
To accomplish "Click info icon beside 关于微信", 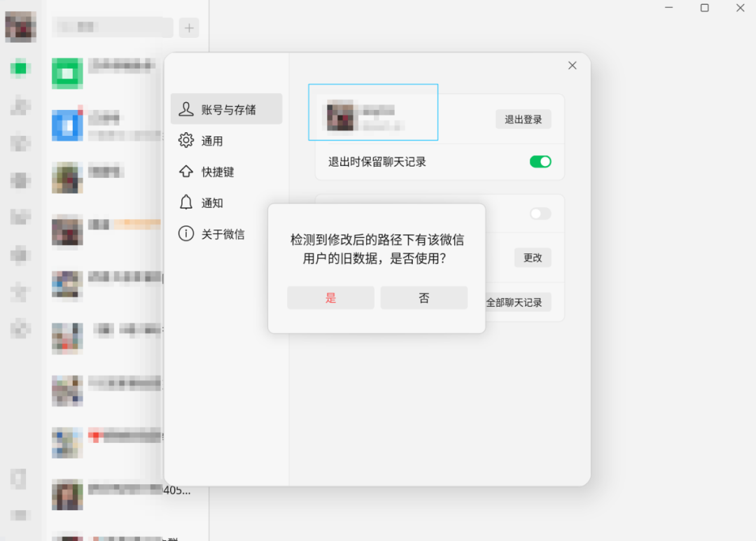I will pos(186,234).
